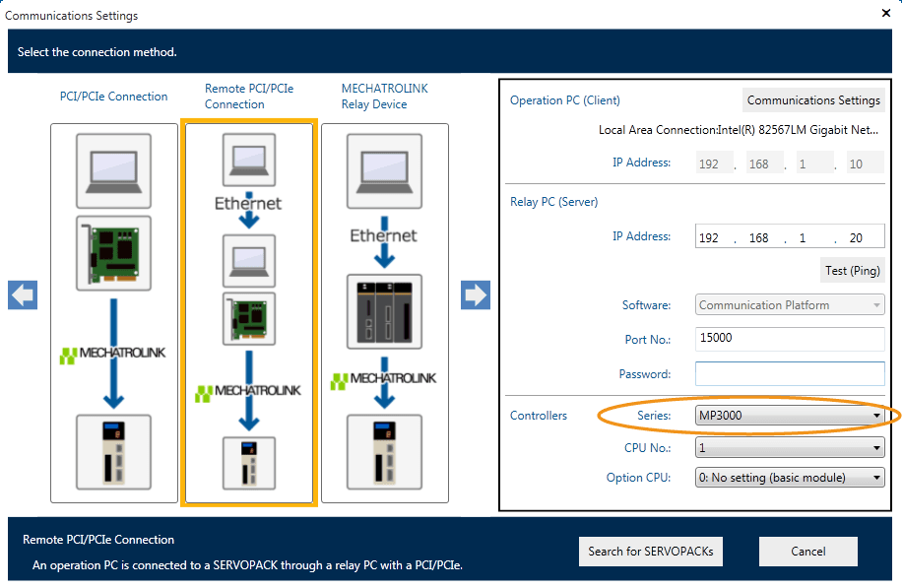Click the Communications Settings button

pos(813,100)
